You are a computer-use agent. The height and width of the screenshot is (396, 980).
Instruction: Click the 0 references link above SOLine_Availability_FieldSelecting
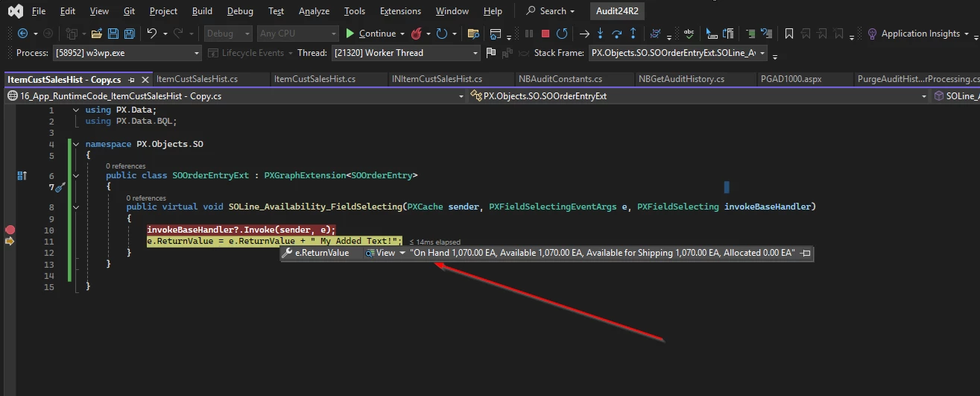[146, 198]
